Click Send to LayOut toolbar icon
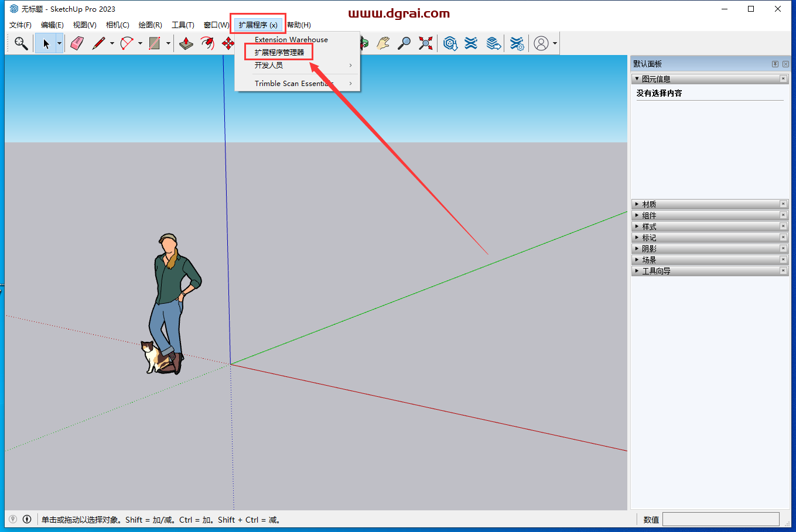The height and width of the screenshot is (532, 796). tap(494, 43)
